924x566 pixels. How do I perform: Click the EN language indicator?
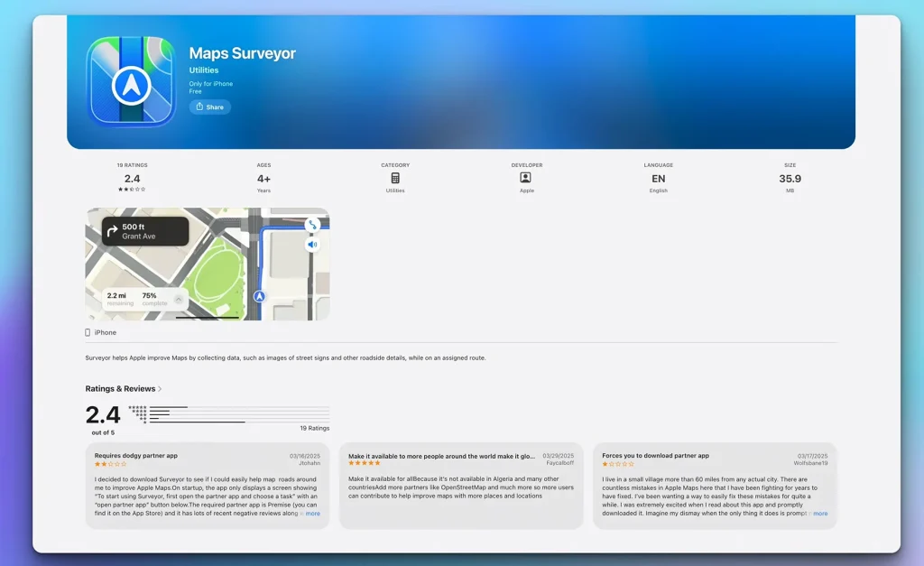(658, 179)
